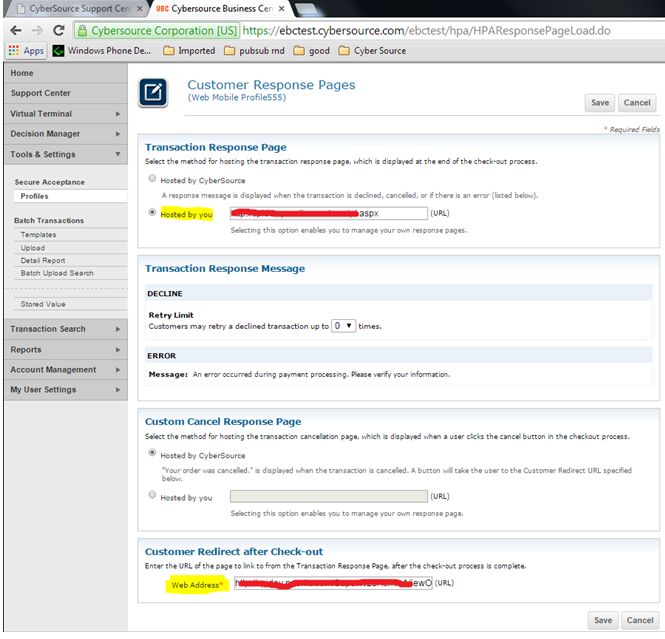Expand the Account Management menu
Viewport: 665px width, 639px height.
(x=66, y=370)
